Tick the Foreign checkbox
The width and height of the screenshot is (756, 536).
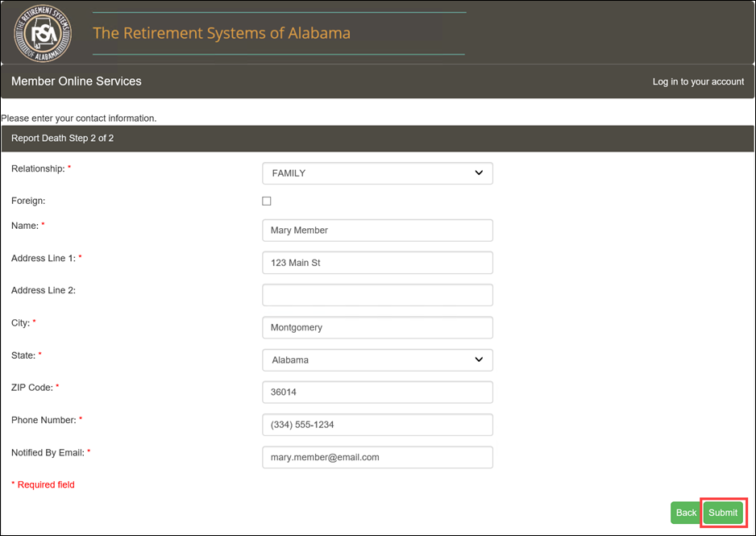click(x=267, y=201)
